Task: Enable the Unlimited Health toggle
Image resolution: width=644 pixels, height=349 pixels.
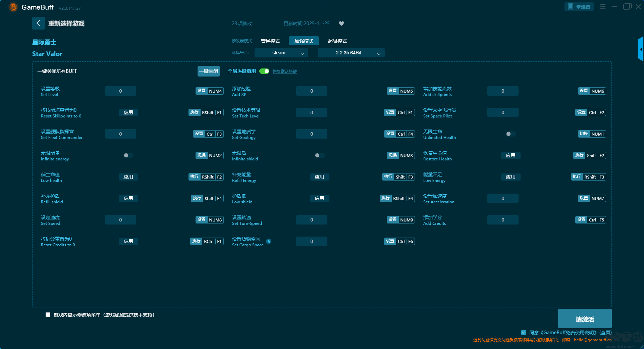Action: (511, 134)
